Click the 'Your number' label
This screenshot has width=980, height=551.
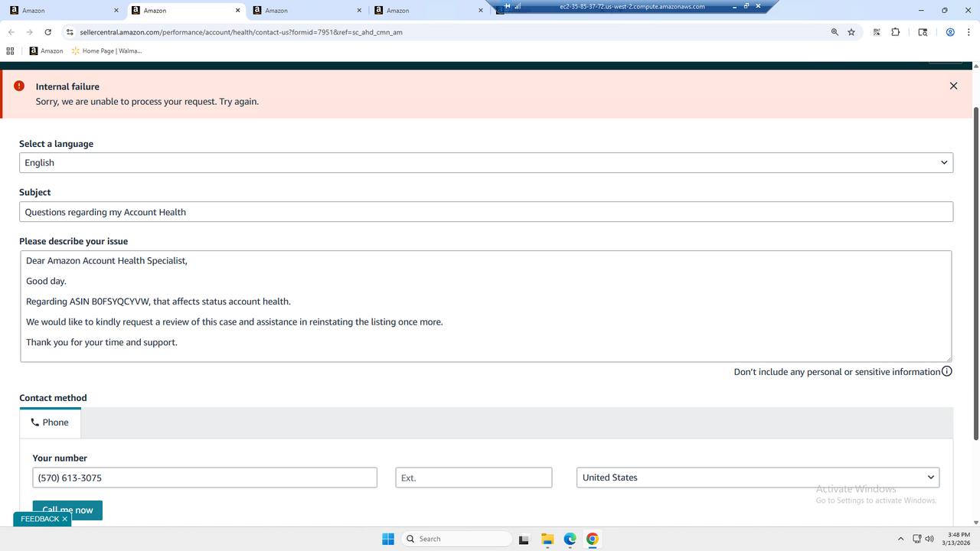click(x=60, y=458)
